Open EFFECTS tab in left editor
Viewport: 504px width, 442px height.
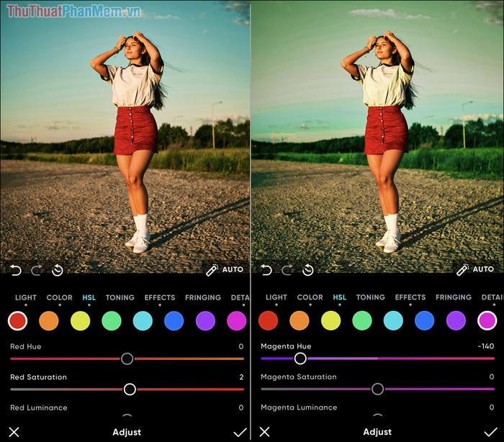(x=160, y=298)
